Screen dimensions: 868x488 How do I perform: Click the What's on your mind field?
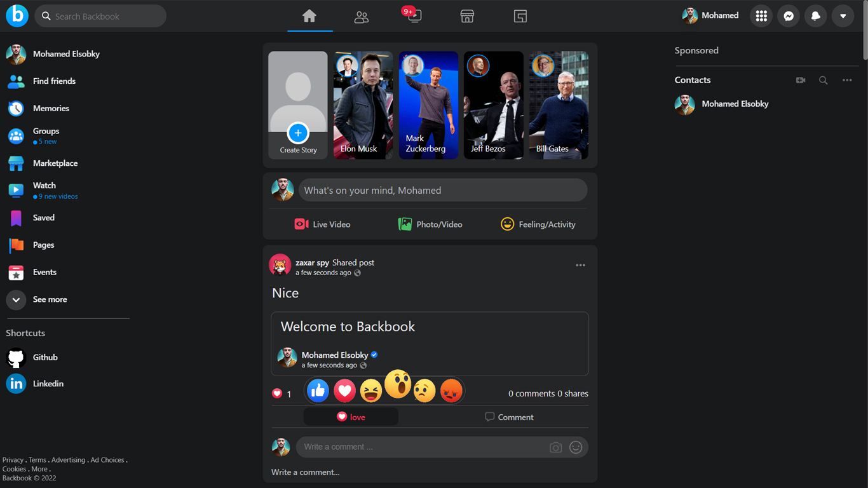[443, 190]
